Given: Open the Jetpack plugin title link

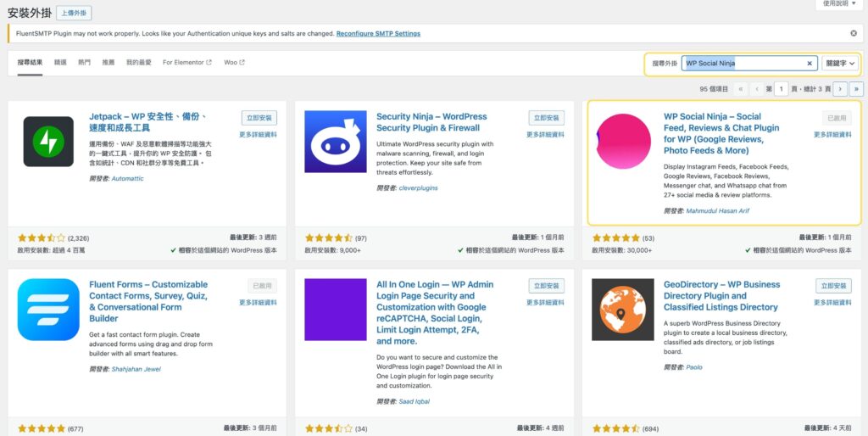Looking at the screenshot, I should pyautogui.click(x=148, y=122).
